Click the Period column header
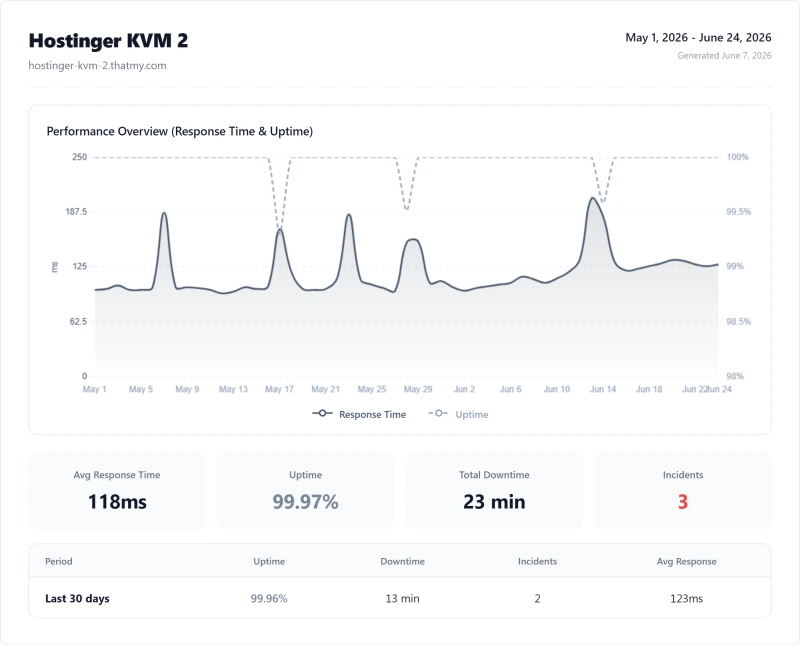 (59, 561)
